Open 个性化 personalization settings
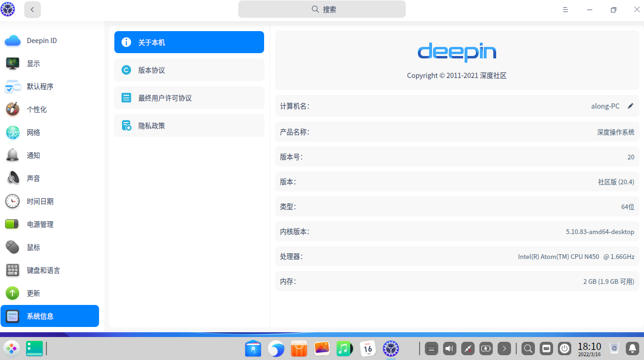Viewport: 644px width, 360px height. pyautogui.click(x=50, y=110)
